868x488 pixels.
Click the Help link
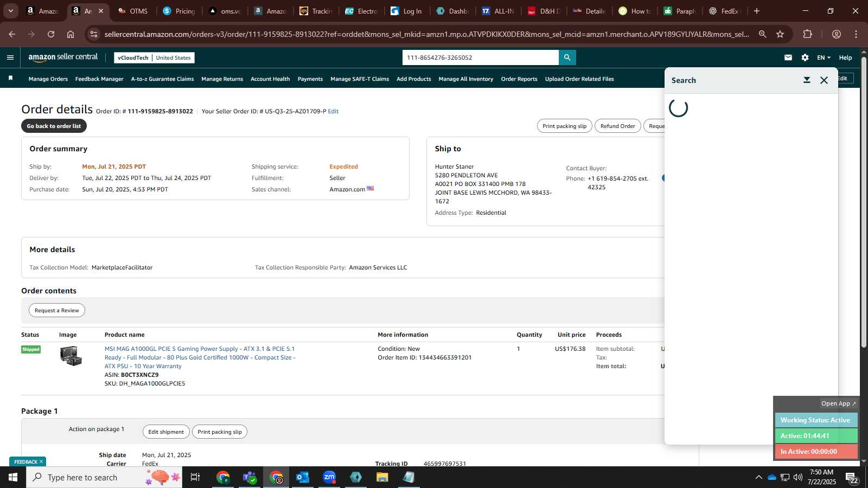(x=845, y=57)
